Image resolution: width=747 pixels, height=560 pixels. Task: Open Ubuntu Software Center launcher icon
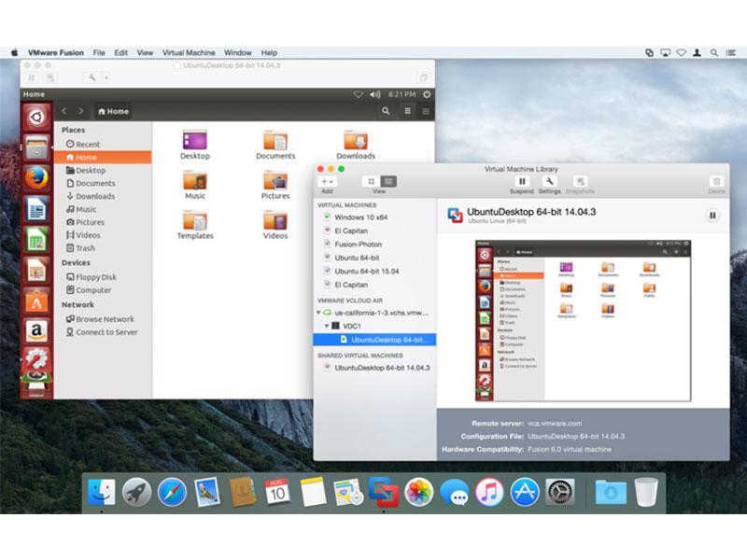[36, 301]
